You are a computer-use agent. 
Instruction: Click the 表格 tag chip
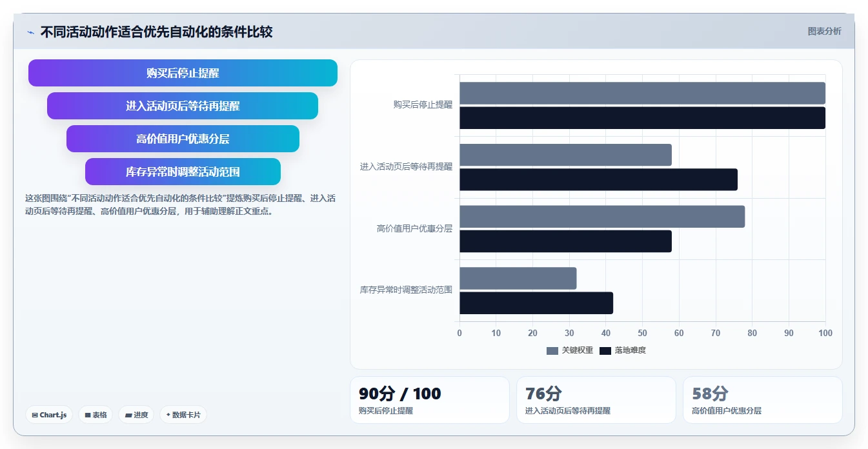96,415
